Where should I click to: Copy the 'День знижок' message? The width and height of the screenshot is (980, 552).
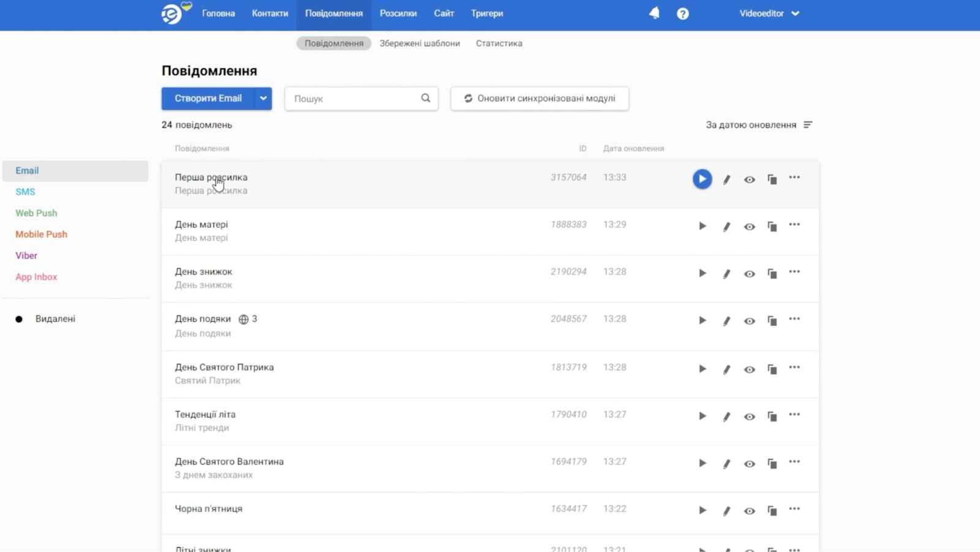[x=772, y=274]
